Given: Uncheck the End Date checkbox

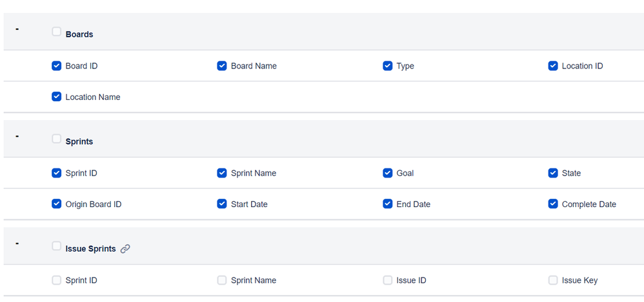Looking at the screenshot, I should tap(388, 204).
